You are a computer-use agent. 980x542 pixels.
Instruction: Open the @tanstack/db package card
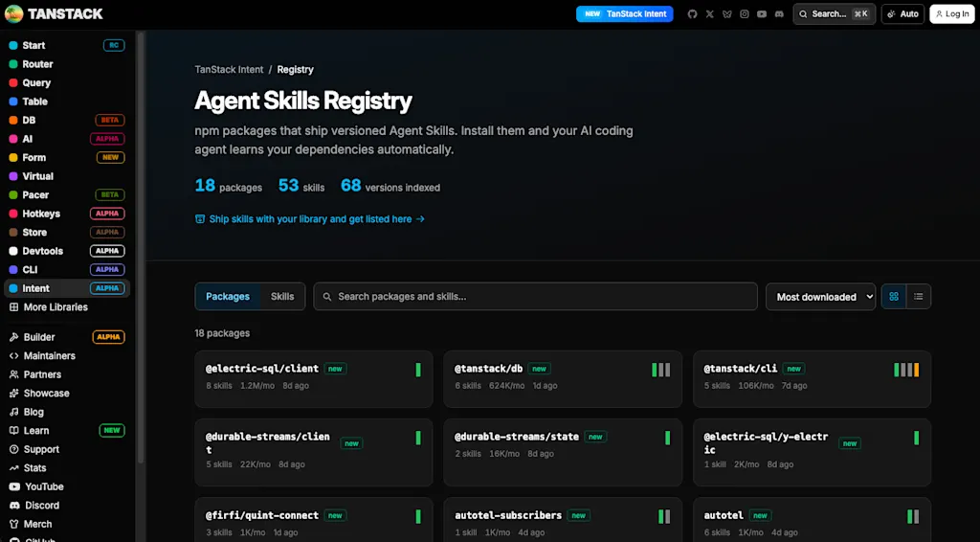(x=563, y=379)
